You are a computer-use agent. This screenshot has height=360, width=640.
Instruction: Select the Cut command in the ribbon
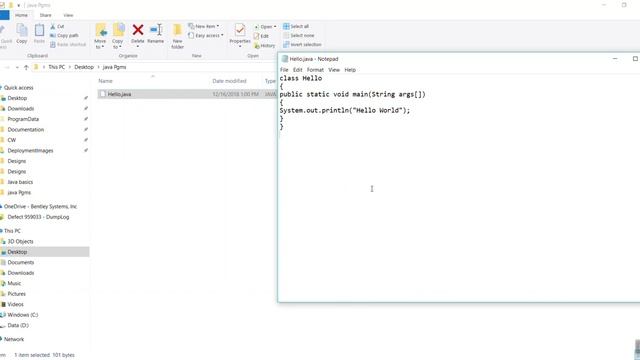click(x=57, y=27)
